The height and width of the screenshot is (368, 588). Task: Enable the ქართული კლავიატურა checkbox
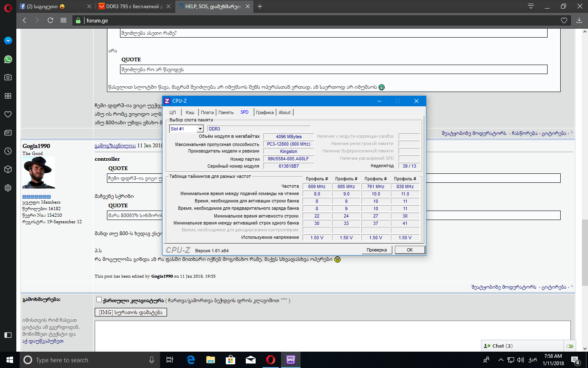[x=99, y=299]
